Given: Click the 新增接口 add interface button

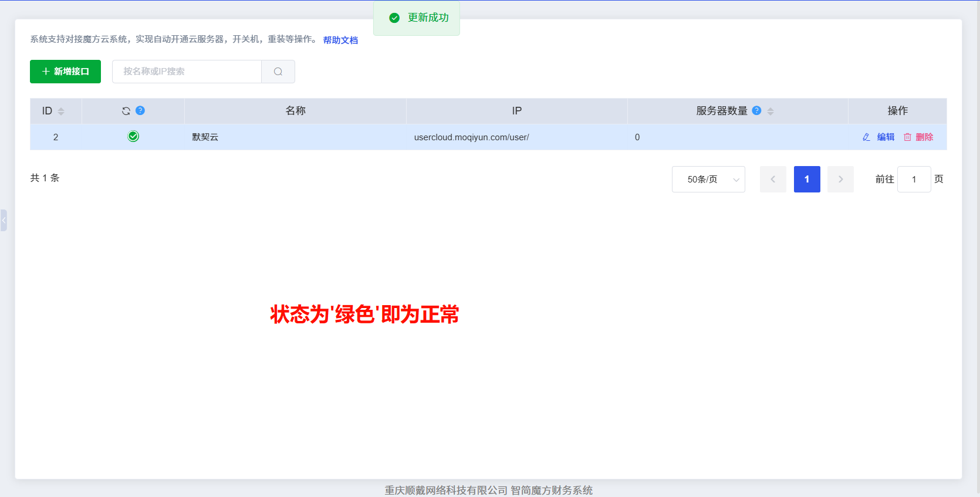Looking at the screenshot, I should tap(65, 72).
